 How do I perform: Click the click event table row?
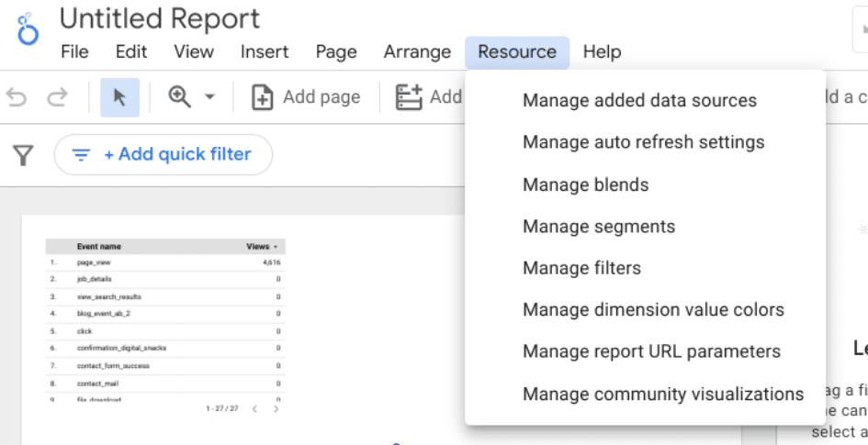[x=165, y=331]
